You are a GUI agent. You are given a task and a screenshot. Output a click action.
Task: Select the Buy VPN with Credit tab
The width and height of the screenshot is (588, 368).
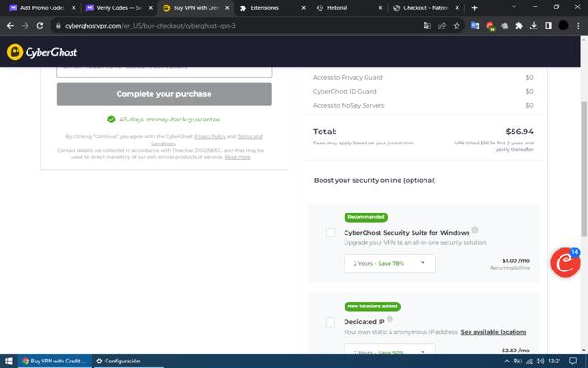[x=195, y=8]
